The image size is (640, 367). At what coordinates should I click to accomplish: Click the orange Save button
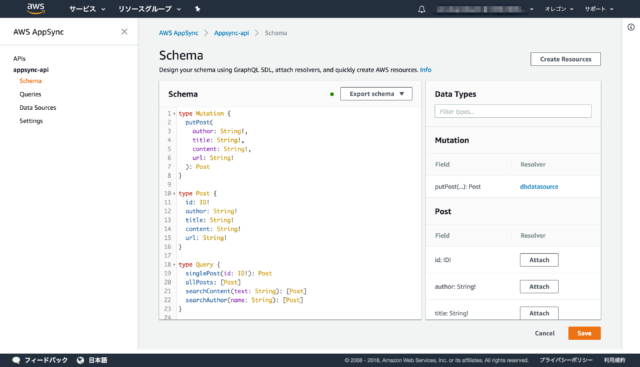pyautogui.click(x=584, y=333)
